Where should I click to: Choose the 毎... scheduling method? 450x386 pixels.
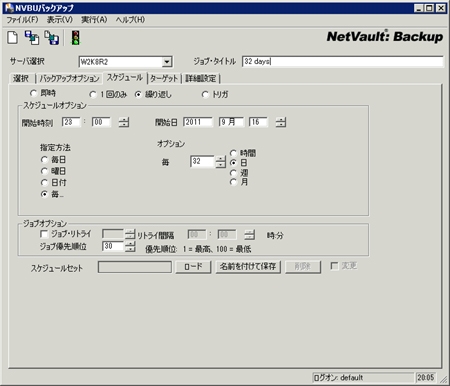click(44, 194)
